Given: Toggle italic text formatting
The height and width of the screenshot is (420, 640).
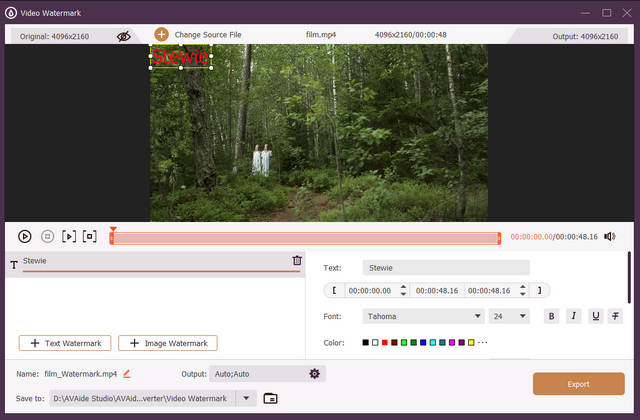Looking at the screenshot, I should click(x=573, y=316).
